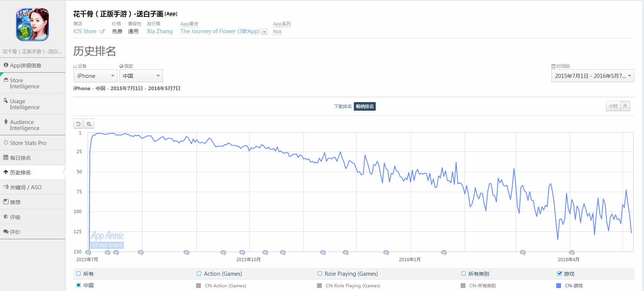Click the CN-所有类别 gray swatch
644x291 pixels.
(463, 286)
